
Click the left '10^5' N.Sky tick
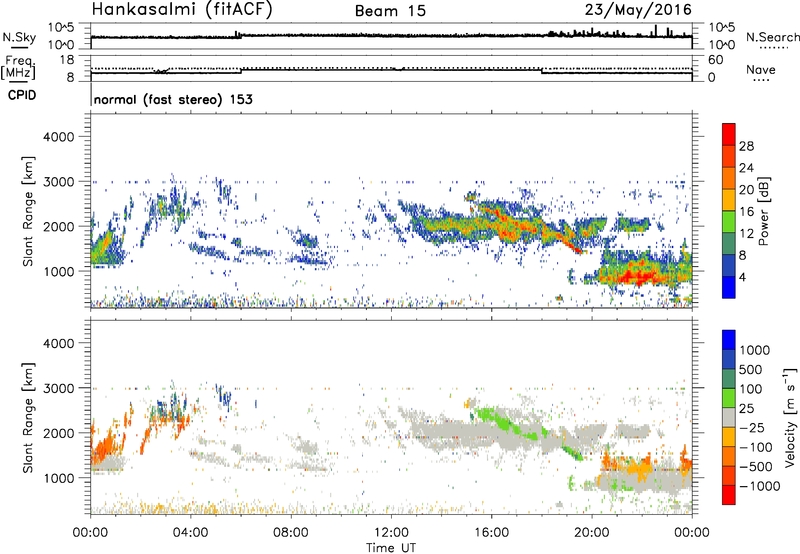[61, 27]
